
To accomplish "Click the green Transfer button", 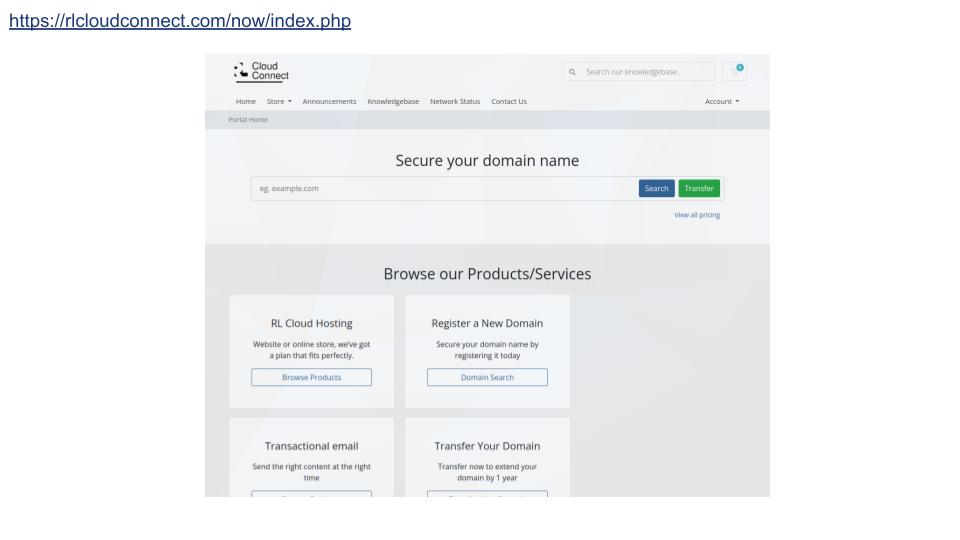I will tap(699, 189).
